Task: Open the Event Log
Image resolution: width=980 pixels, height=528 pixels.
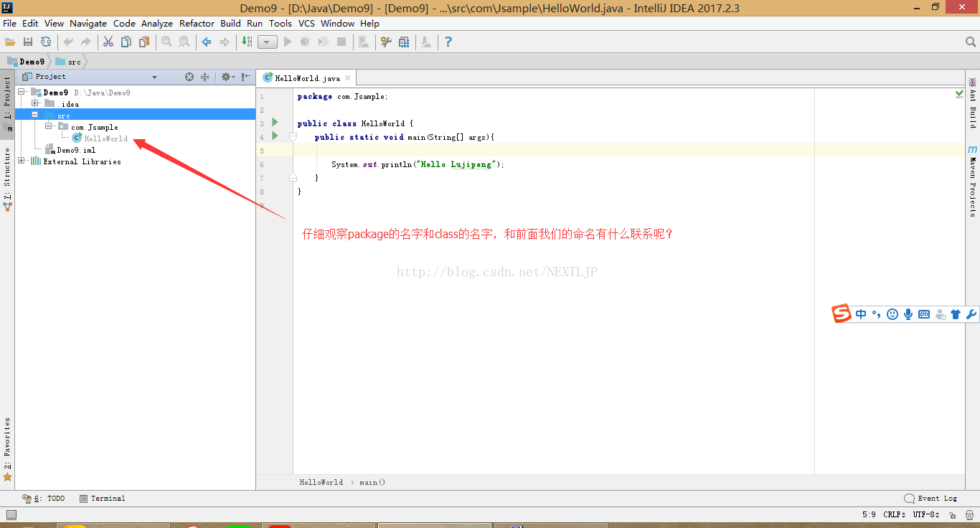Action: (930, 498)
